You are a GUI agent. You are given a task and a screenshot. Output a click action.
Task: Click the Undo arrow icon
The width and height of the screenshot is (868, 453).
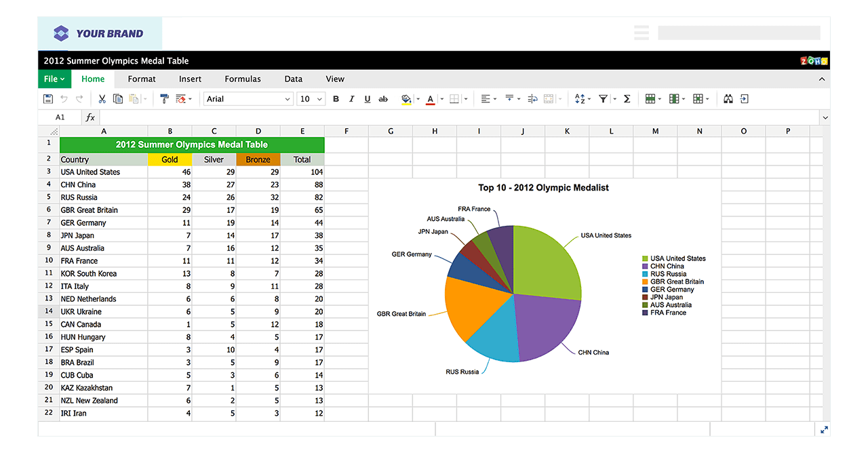tap(64, 99)
